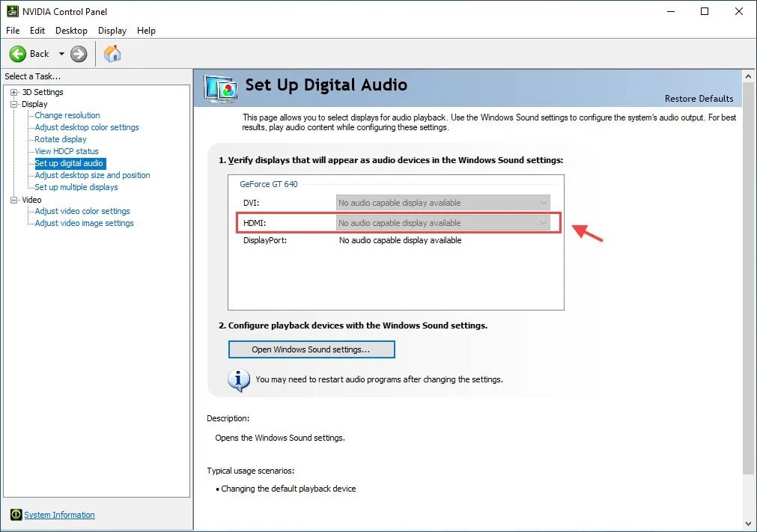Open the DVI audio display dropdown
Image resolution: width=757 pixels, height=532 pixels.
[443, 203]
